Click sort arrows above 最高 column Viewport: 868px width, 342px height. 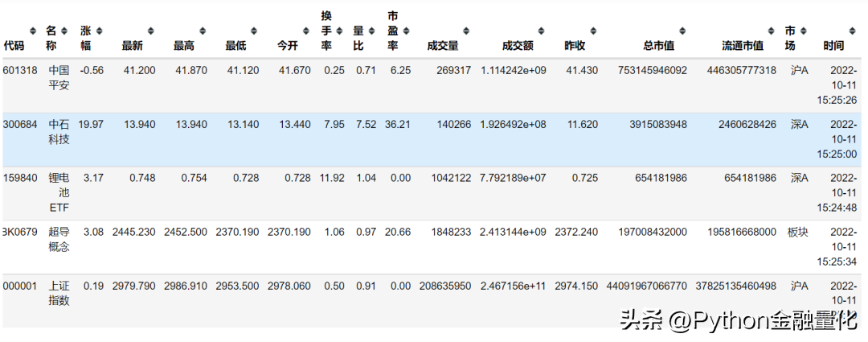[x=203, y=31]
